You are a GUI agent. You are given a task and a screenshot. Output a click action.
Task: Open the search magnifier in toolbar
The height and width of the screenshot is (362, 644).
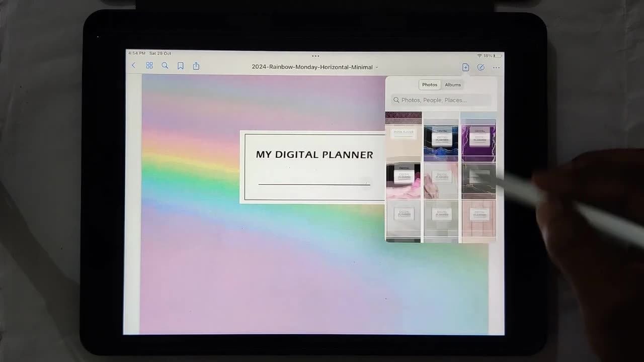(165, 65)
